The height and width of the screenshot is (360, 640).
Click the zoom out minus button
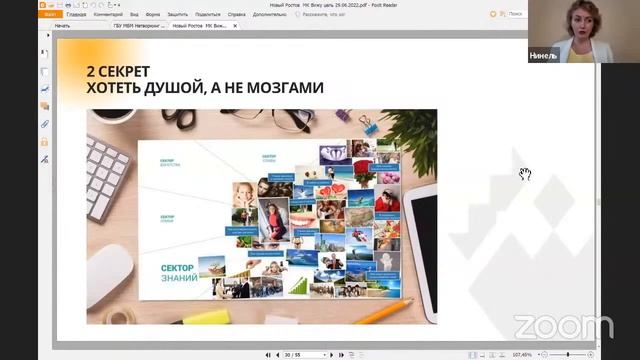[x=544, y=355]
